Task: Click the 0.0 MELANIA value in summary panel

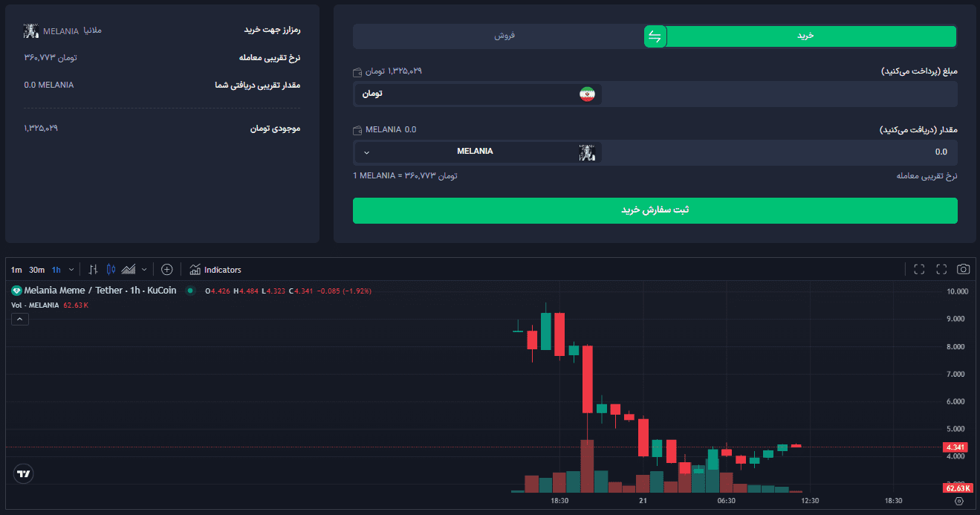Action: (49, 85)
